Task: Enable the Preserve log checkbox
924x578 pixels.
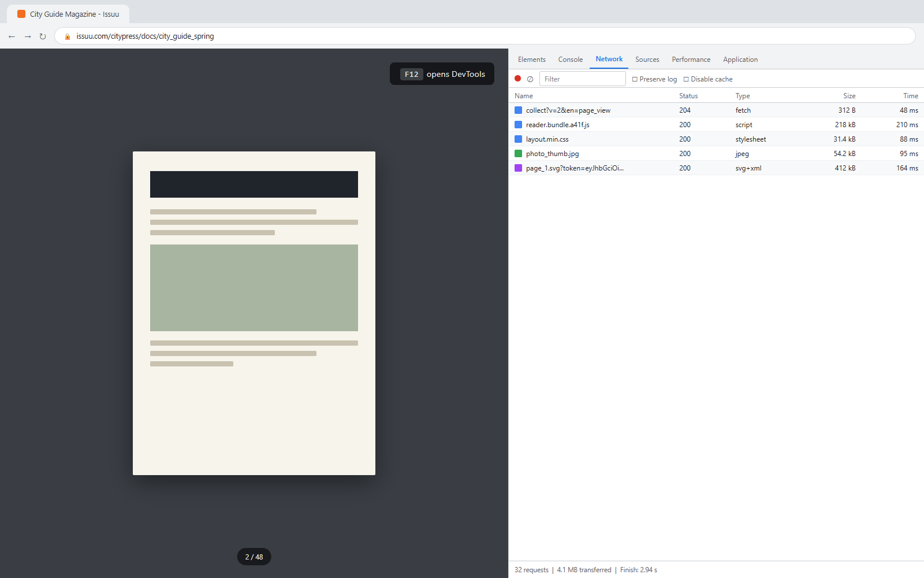Action: (x=635, y=79)
